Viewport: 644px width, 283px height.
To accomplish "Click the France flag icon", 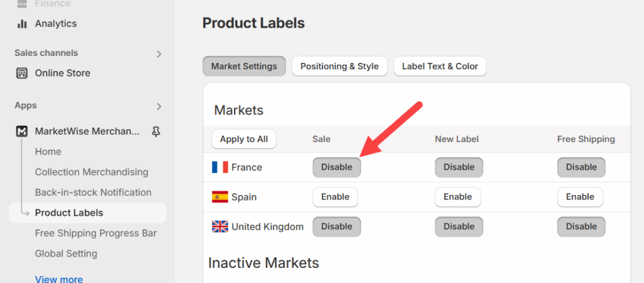I will click(220, 167).
